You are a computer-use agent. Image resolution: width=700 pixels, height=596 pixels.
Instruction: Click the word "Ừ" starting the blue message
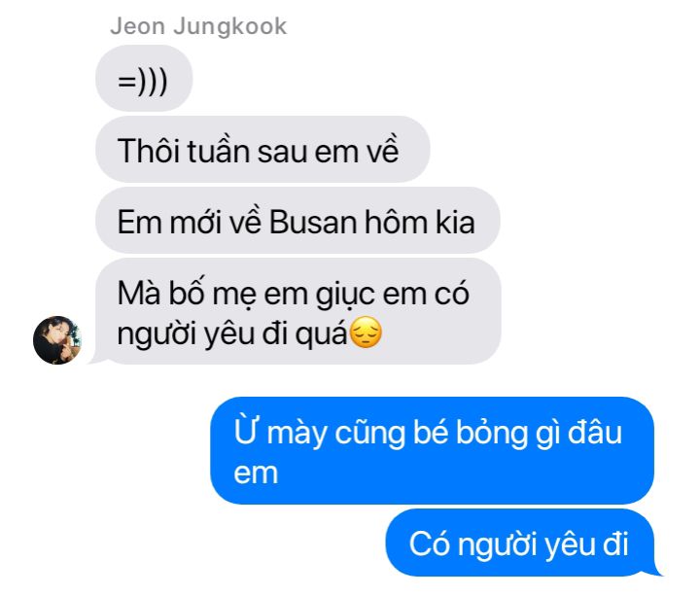(x=246, y=431)
